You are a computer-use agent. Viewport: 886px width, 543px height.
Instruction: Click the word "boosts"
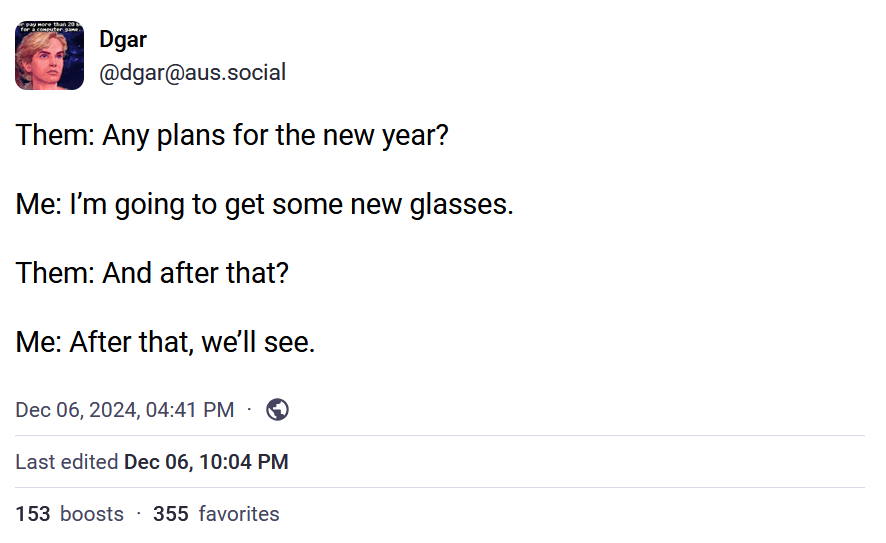[92, 514]
